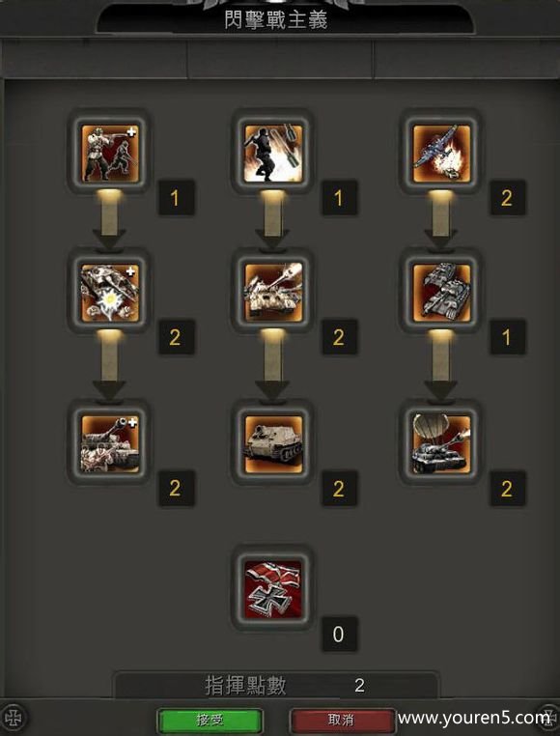Click the cost badge 2 beside airplane ability
This screenshot has width=560, height=736.
pyautogui.click(x=507, y=198)
